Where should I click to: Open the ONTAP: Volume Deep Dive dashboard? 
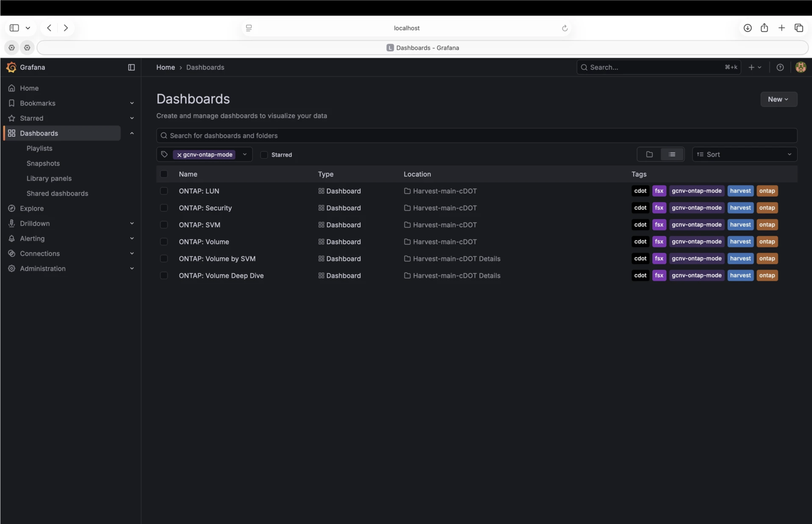point(221,276)
